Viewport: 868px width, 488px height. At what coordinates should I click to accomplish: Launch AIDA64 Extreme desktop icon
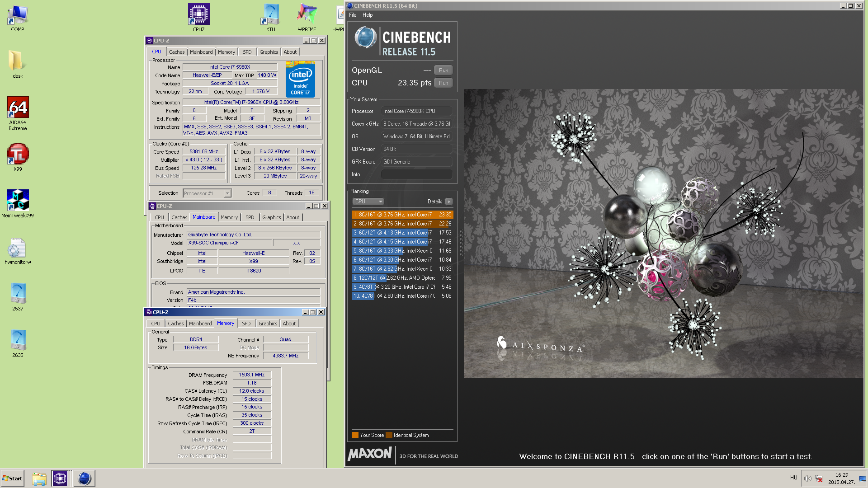18,113
